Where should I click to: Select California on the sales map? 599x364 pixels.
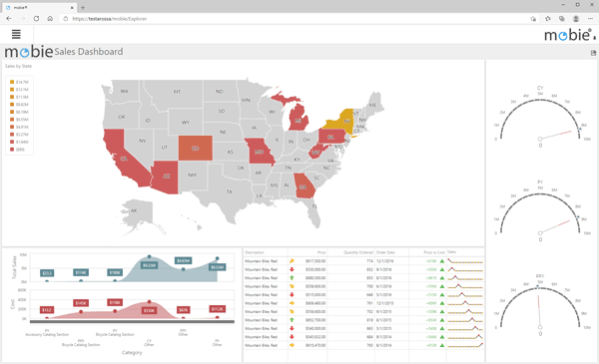click(122, 157)
